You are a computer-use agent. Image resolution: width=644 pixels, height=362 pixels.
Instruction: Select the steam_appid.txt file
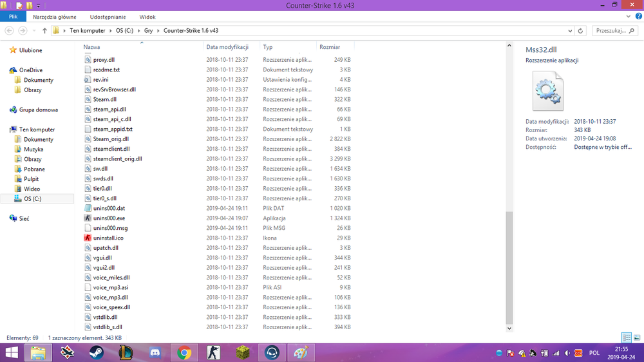point(113,129)
